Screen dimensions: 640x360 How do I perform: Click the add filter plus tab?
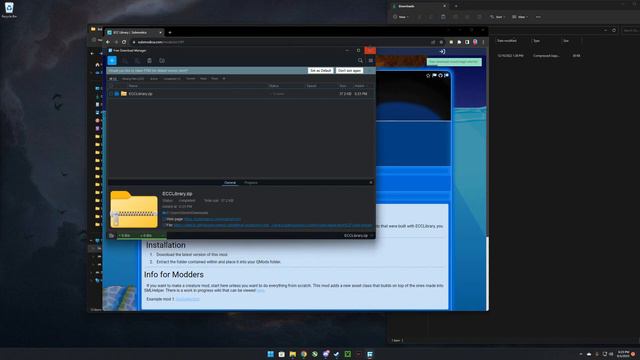point(224,78)
